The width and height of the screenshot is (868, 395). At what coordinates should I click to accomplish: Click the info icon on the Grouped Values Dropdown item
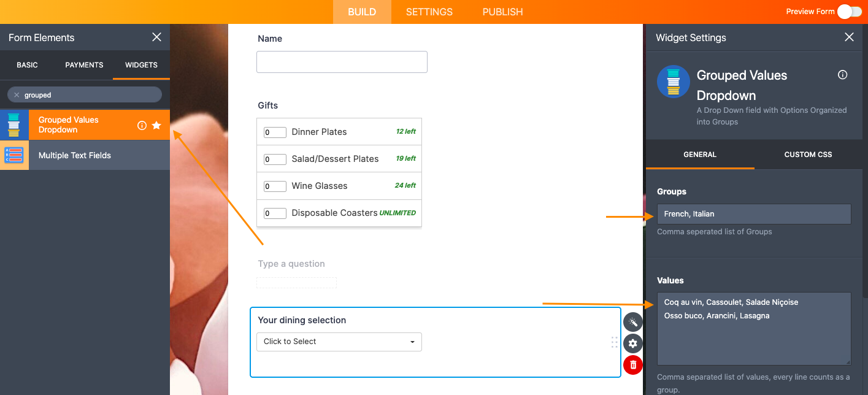pyautogui.click(x=142, y=125)
